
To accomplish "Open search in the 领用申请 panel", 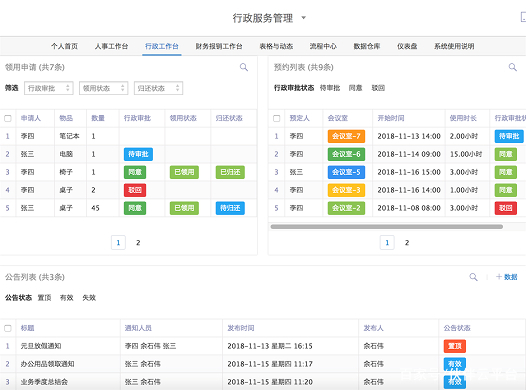I will 244,67.
